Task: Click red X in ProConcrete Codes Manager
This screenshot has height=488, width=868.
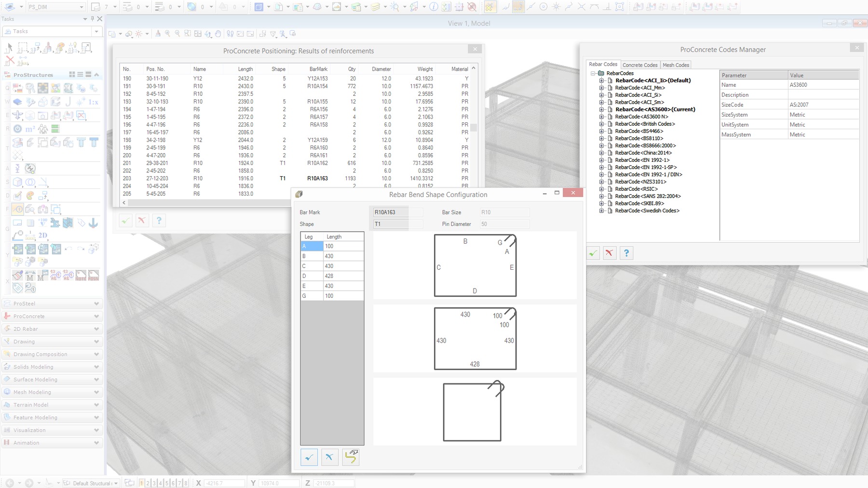Action: (x=610, y=253)
